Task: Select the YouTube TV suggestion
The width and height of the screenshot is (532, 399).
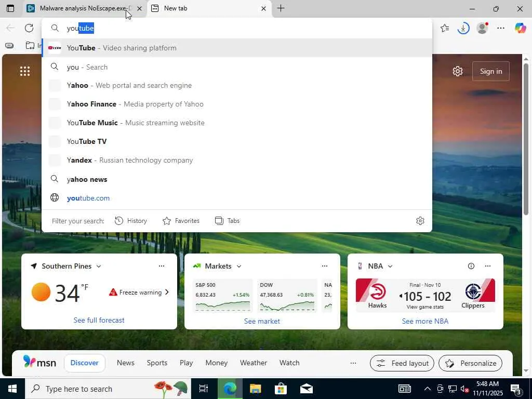Action: tap(237, 141)
